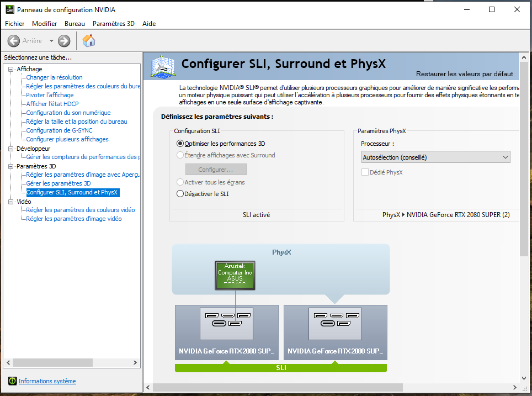Click the system information icon
532x396 pixels.
(13, 381)
